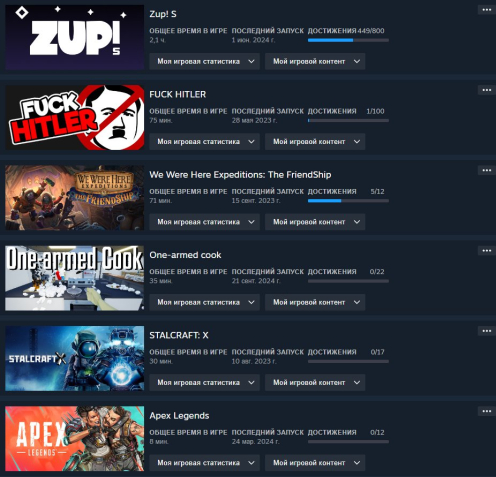Open 'Мой игровой контент' for STALCRAFT: X
The image size is (496, 477).
point(315,383)
